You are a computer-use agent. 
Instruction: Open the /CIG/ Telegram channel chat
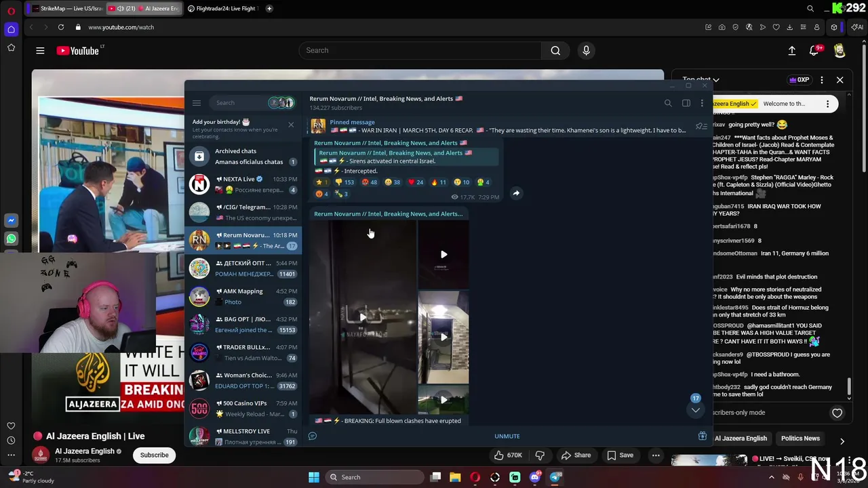tap(244, 212)
